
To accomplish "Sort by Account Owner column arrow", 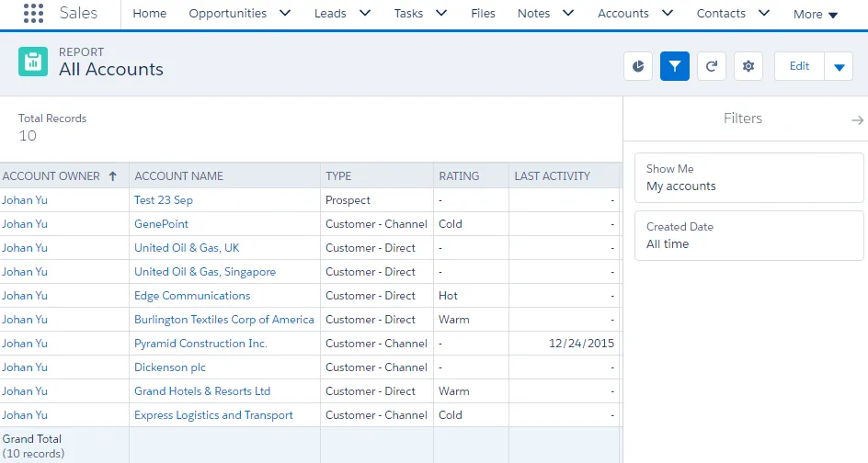I will tap(113, 176).
